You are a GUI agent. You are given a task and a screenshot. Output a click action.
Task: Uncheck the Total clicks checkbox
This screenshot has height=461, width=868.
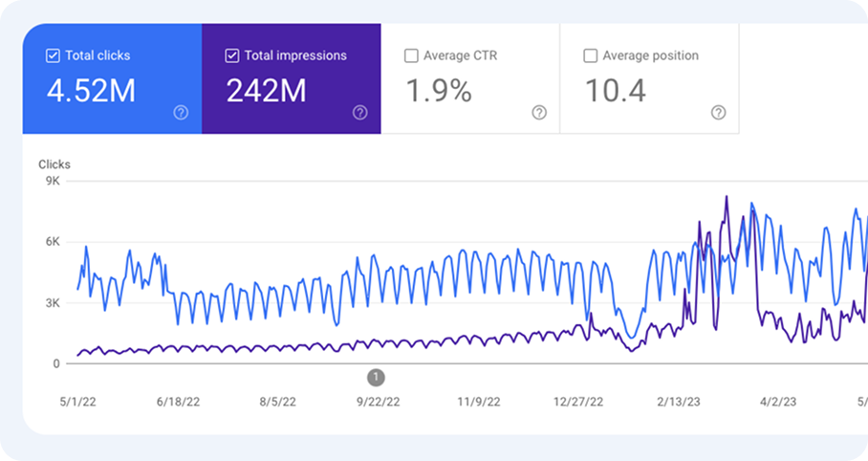53,56
